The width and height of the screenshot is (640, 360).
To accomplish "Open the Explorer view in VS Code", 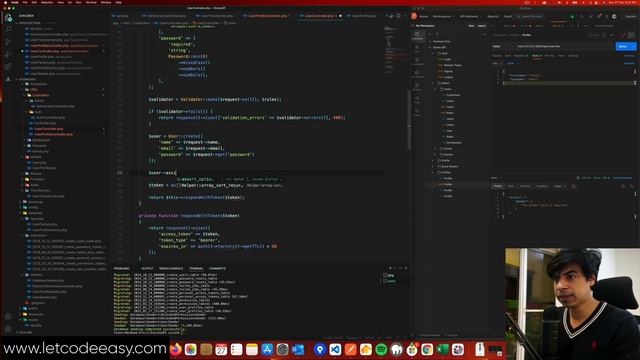I will coord(8,18).
